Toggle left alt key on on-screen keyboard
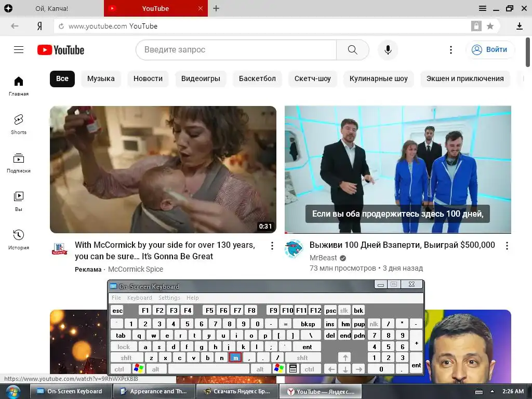 click(x=155, y=369)
